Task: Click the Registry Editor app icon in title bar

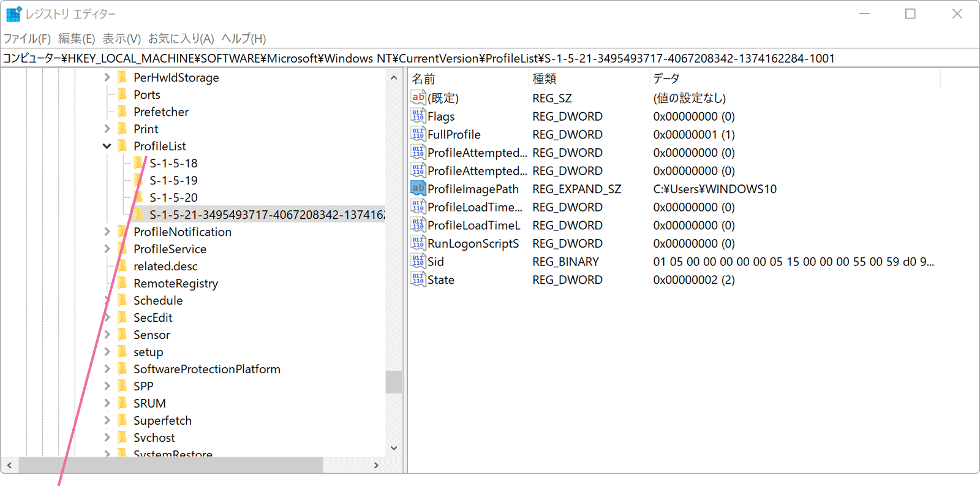Action: click(x=13, y=13)
